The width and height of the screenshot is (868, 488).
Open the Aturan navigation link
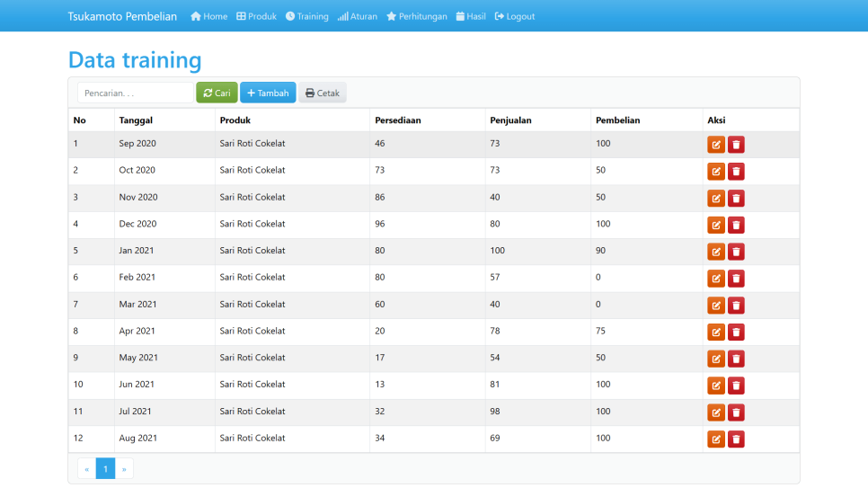pos(357,16)
